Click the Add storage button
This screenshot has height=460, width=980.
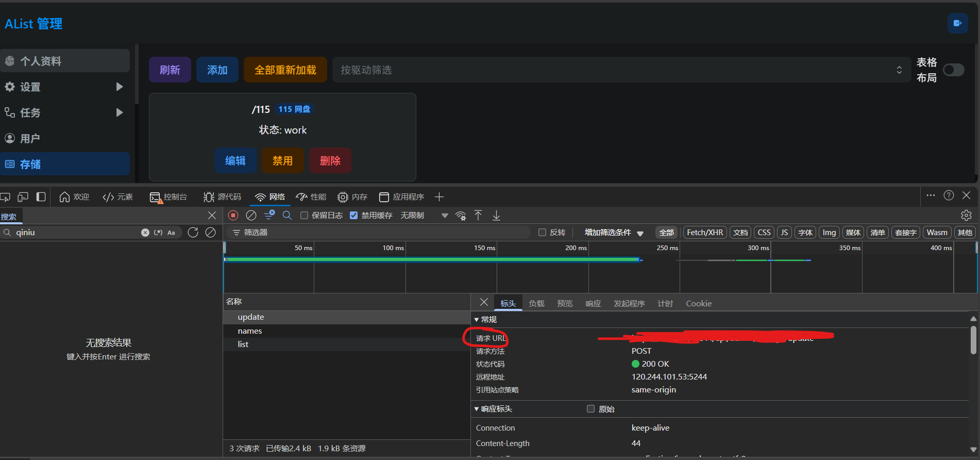click(217, 70)
